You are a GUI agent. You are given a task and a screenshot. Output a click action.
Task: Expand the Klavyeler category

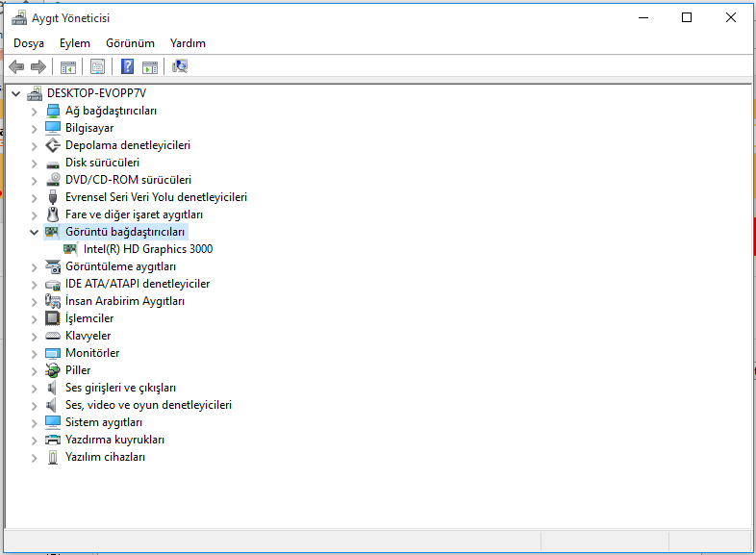pos(35,336)
